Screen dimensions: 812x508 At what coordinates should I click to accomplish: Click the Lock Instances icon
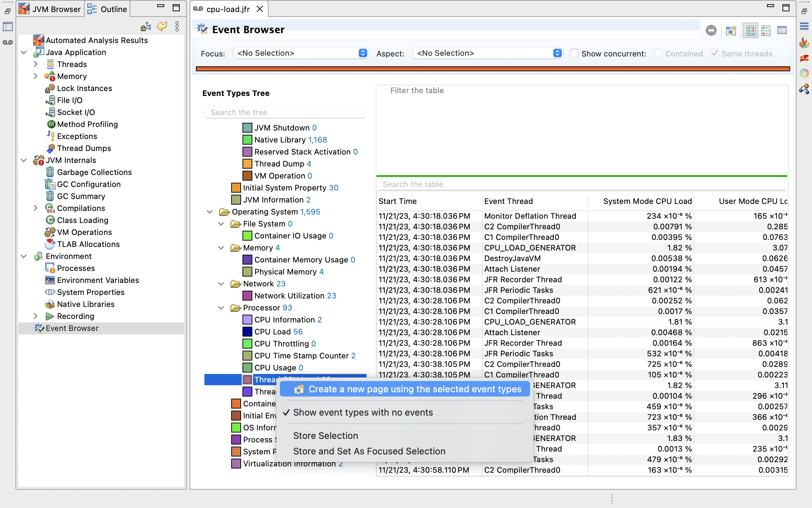pos(50,88)
